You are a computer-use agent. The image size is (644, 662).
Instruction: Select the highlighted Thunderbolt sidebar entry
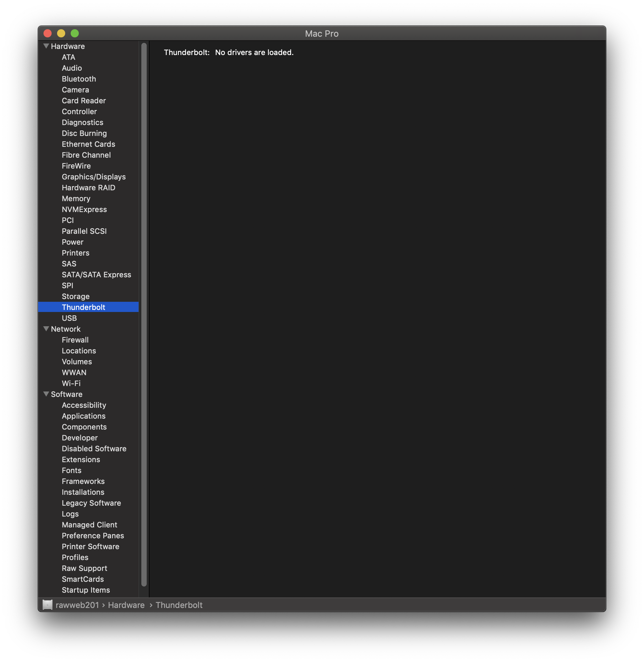(88, 307)
